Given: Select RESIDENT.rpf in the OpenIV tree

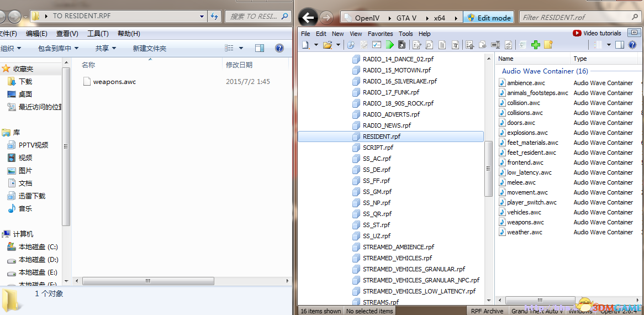Looking at the screenshot, I should 390,136.
